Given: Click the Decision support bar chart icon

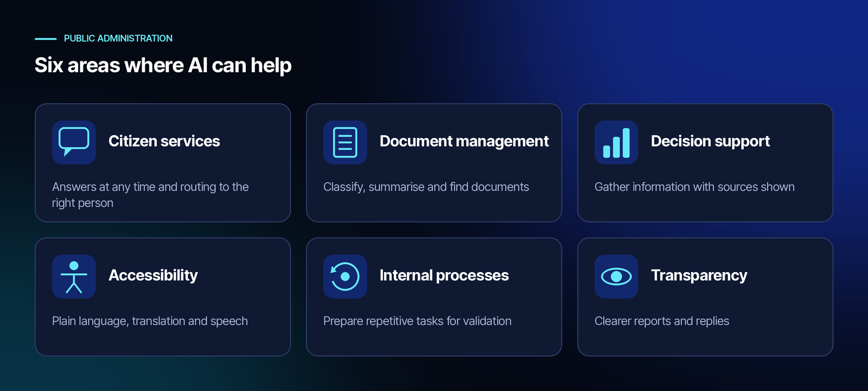Looking at the screenshot, I should pos(616,142).
